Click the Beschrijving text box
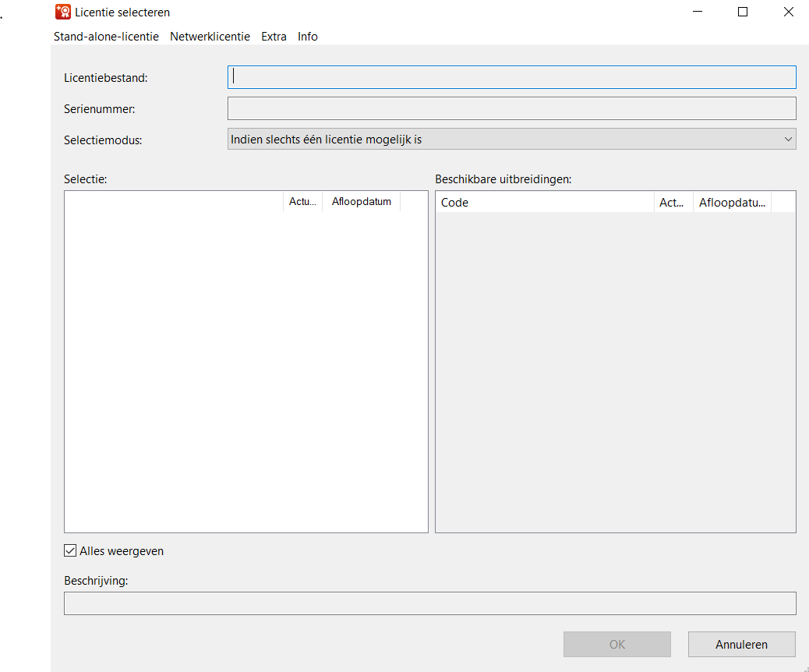This screenshot has height=672, width=809. (x=429, y=603)
